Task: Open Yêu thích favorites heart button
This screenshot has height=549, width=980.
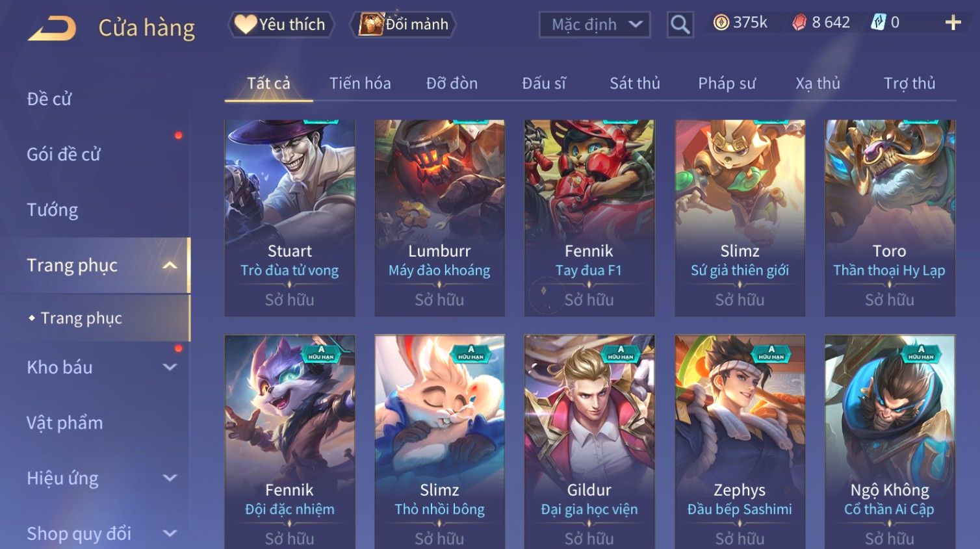Action: 281,25
